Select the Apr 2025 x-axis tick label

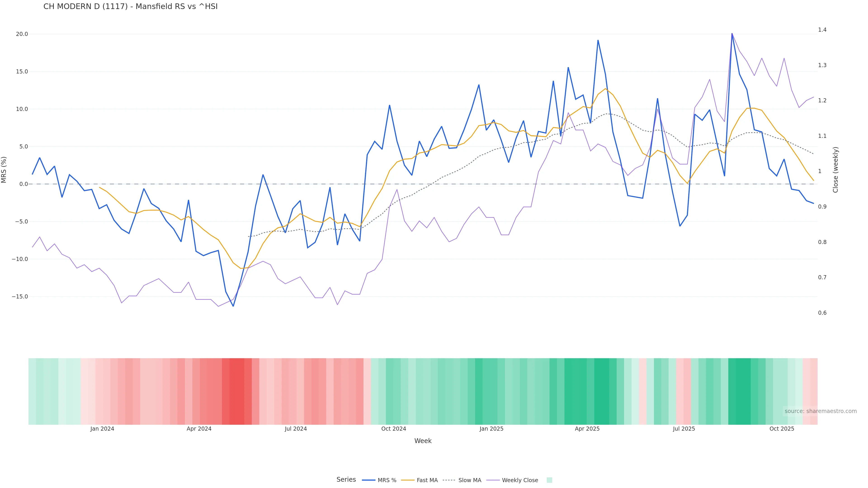point(587,429)
